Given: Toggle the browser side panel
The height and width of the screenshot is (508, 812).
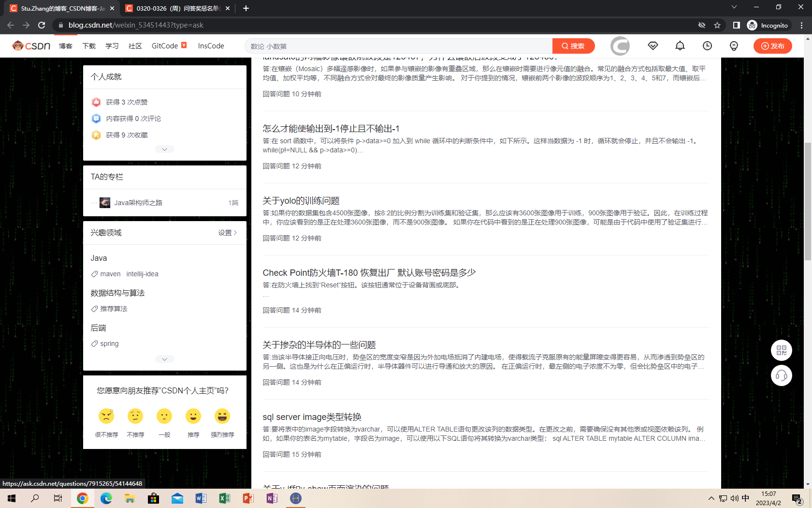Looking at the screenshot, I should (x=736, y=25).
